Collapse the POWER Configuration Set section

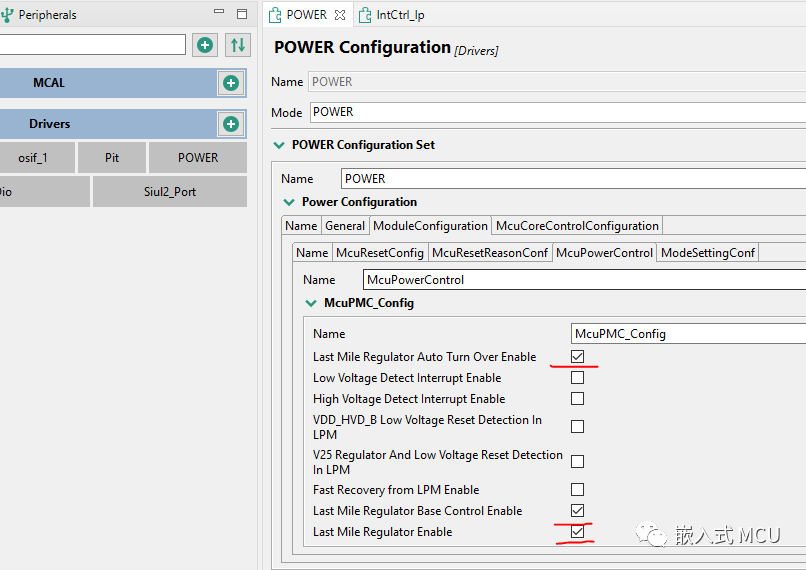pyautogui.click(x=279, y=145)
